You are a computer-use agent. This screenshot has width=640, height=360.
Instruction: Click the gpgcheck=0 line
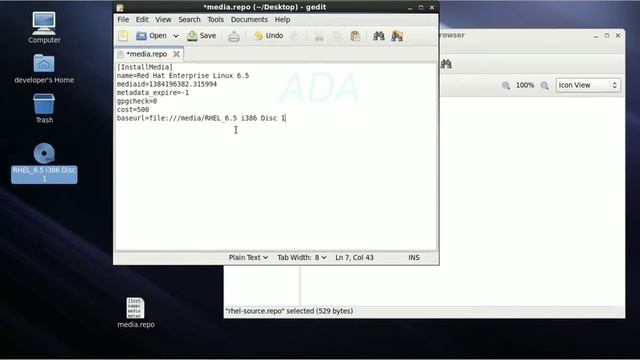point(137,101)
